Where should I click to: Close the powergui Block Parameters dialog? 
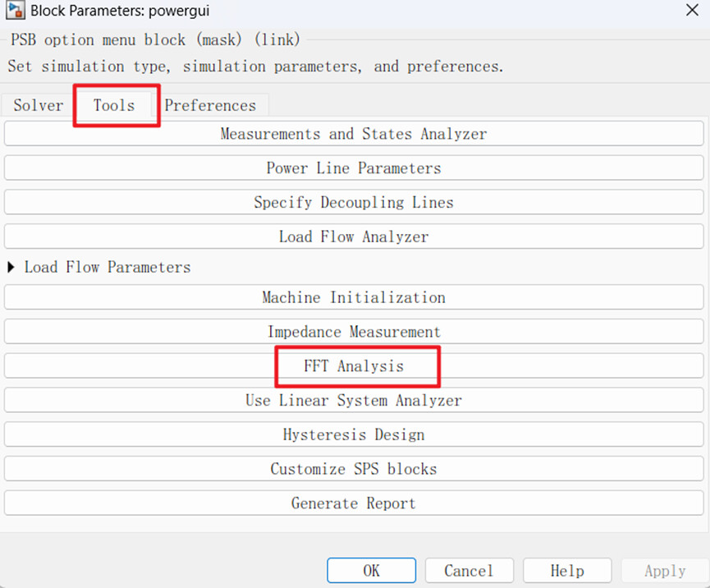(x=692, y=11)
